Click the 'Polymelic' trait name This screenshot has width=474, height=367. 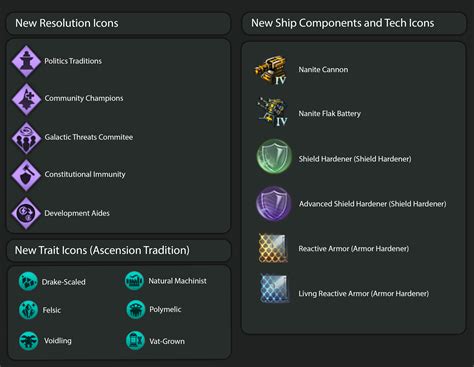(x=165, y=310)
